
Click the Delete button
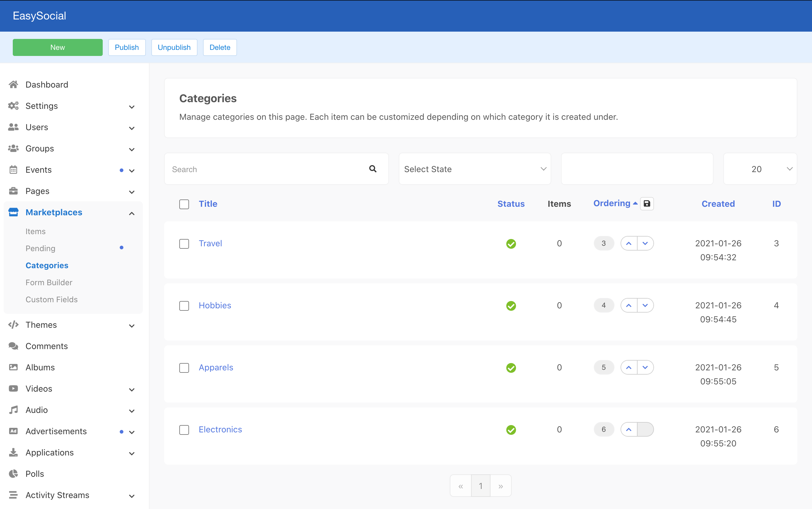219,47
